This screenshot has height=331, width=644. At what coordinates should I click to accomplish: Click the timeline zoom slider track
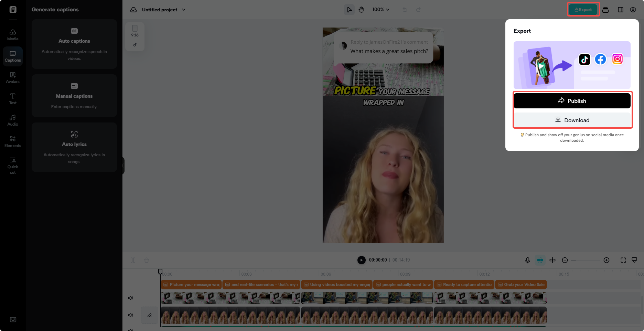tap(586, 260)
